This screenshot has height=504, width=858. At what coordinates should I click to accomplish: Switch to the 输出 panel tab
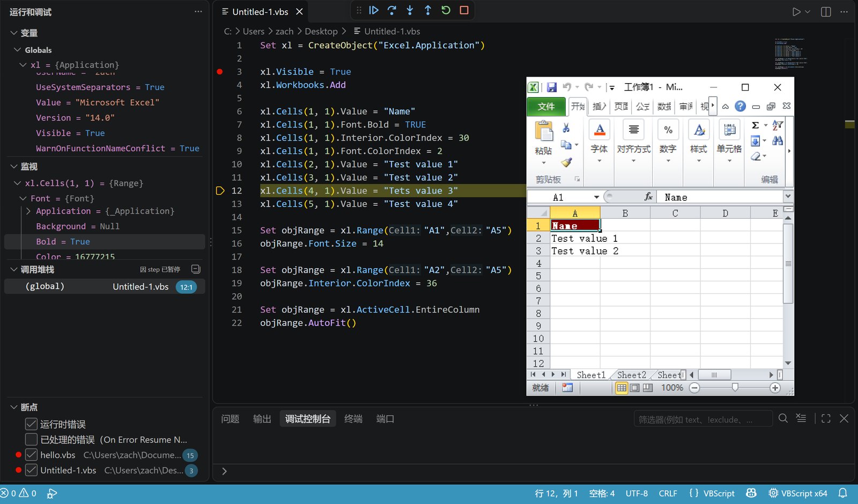tap(262, 419)
